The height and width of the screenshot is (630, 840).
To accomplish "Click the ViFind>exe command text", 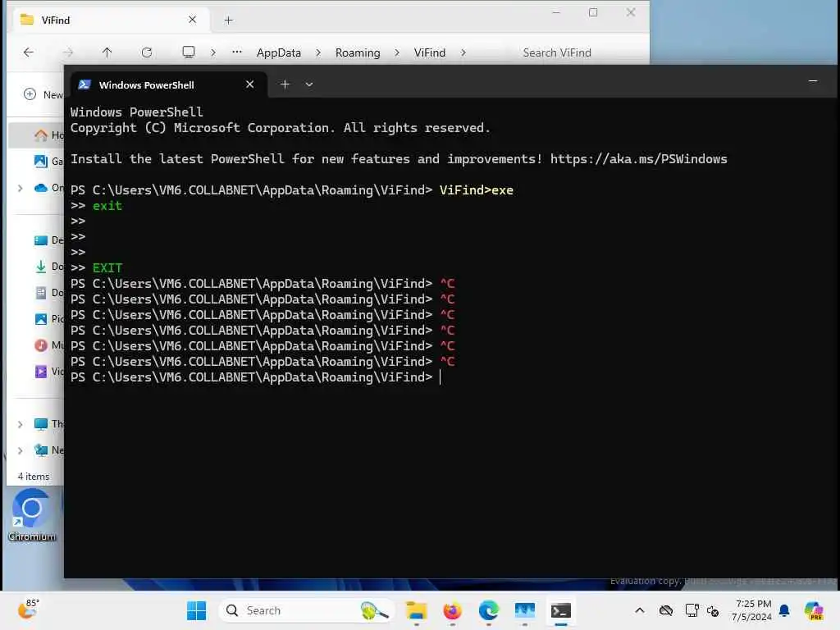I will (477, 190).
